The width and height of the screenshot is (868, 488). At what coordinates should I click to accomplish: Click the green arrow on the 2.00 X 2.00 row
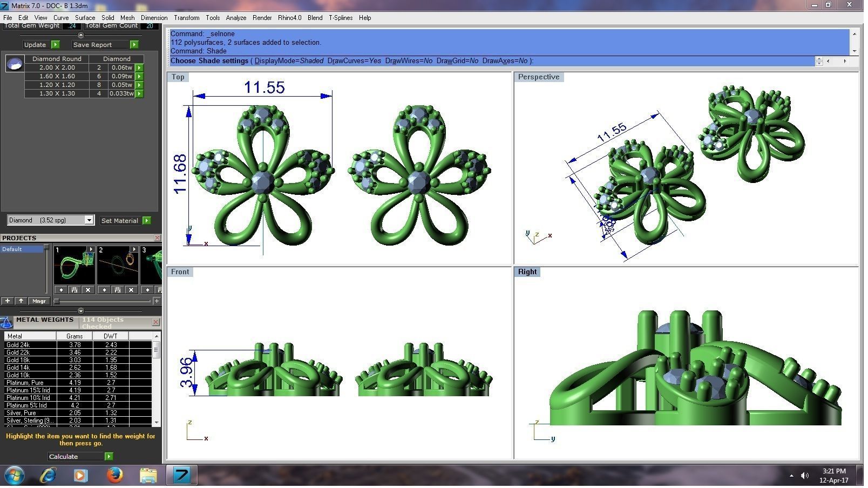(x=139, y=68)
